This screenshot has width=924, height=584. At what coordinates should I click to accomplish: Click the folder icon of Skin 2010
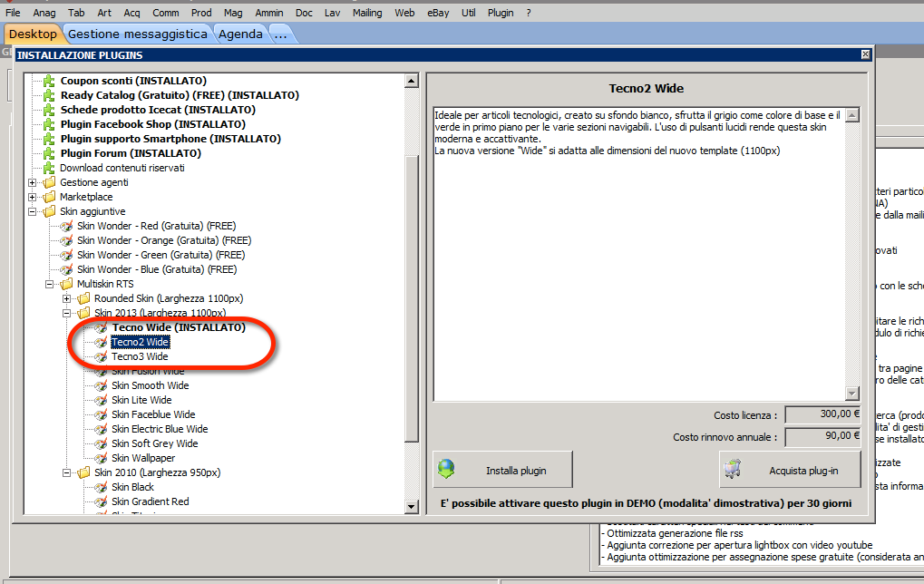click(83, 472)
